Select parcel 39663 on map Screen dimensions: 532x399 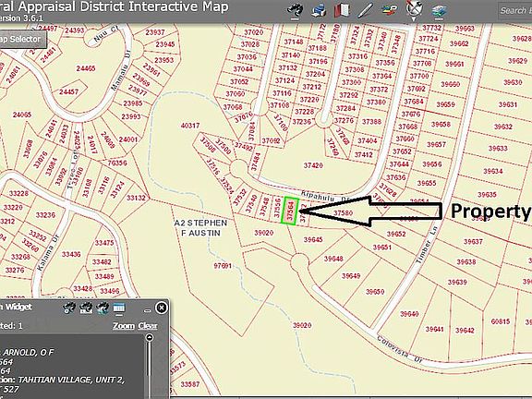(465, 29)
